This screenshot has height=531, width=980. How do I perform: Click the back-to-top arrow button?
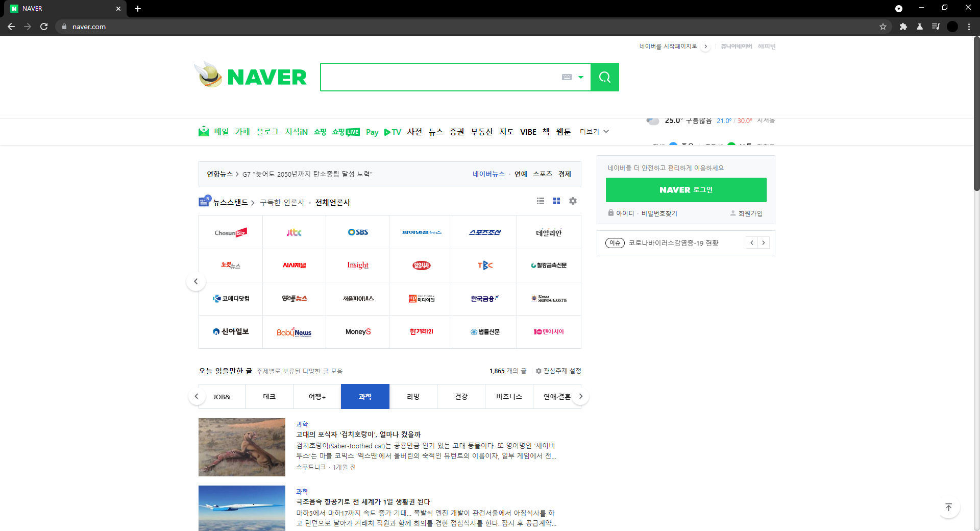tap(949, 508)
